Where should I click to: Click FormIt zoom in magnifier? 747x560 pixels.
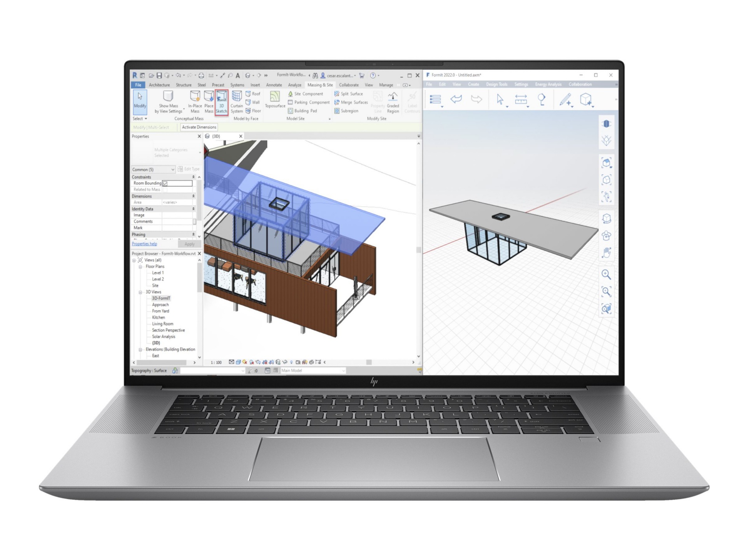pos(606,274)
